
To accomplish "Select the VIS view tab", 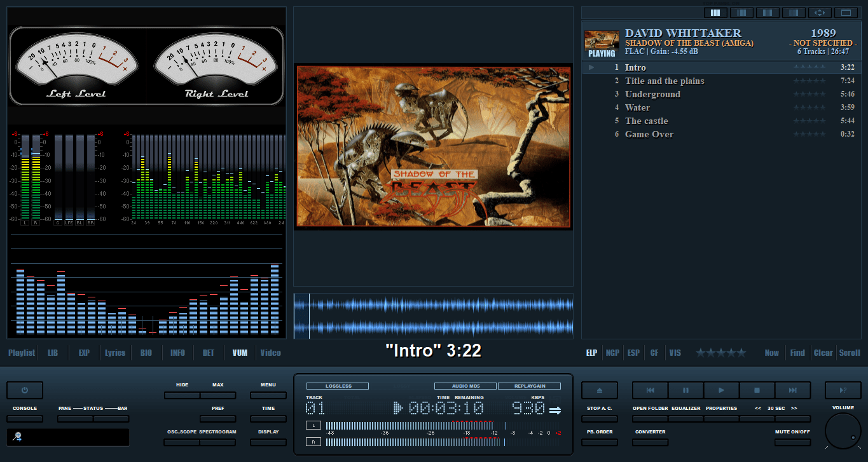I will 675,353.
